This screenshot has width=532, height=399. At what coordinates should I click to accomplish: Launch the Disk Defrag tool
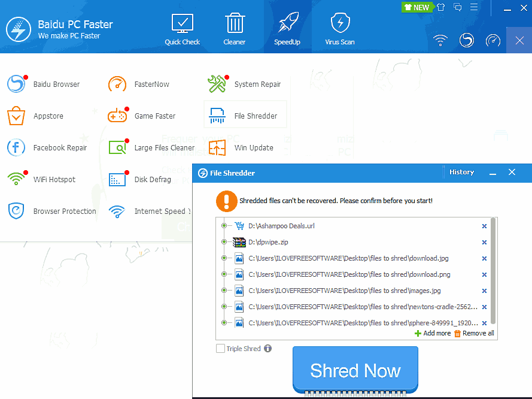(x=140, y=179)
